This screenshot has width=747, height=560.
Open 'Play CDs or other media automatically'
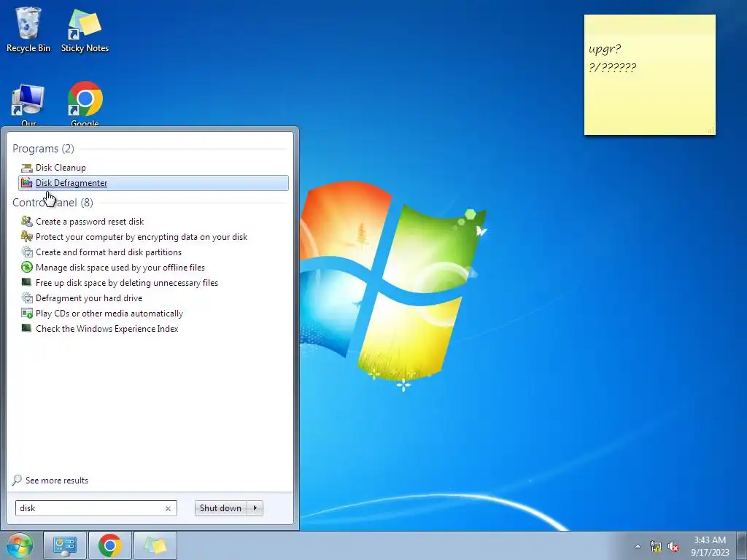coord(109,314)
